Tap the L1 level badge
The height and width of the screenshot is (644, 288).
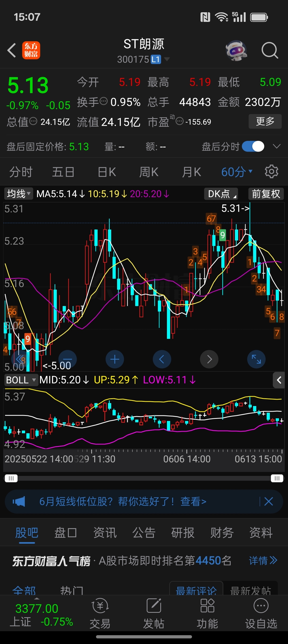tap(156, 59)
